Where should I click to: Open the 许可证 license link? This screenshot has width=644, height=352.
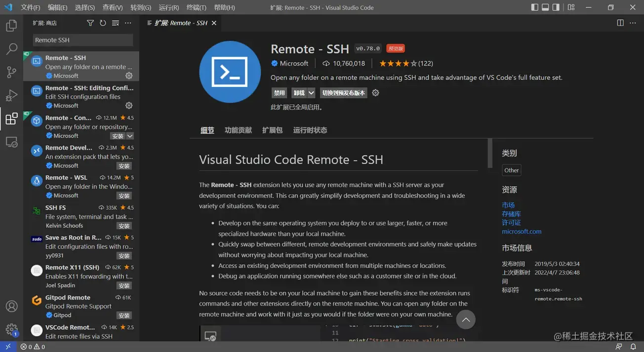coord(511,223)
